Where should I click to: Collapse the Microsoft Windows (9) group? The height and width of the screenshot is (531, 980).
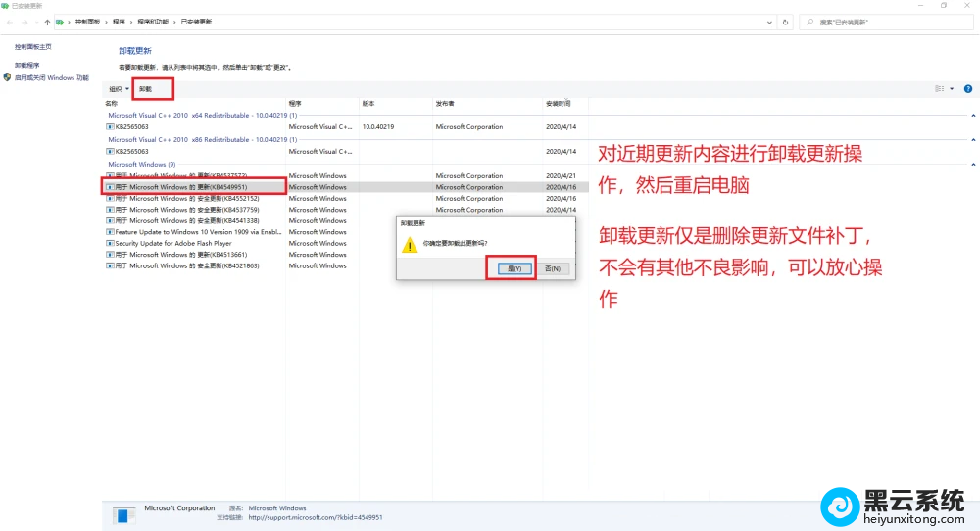click(x=973, y=165)
